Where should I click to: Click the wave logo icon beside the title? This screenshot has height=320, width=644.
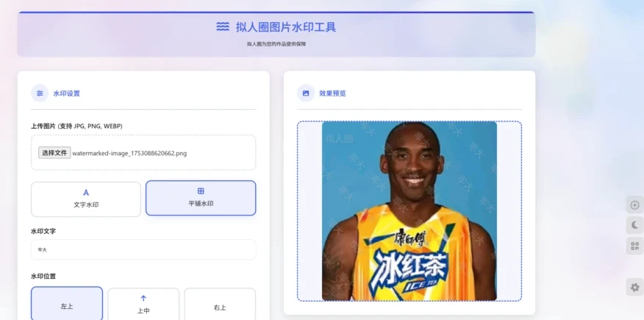223,27
